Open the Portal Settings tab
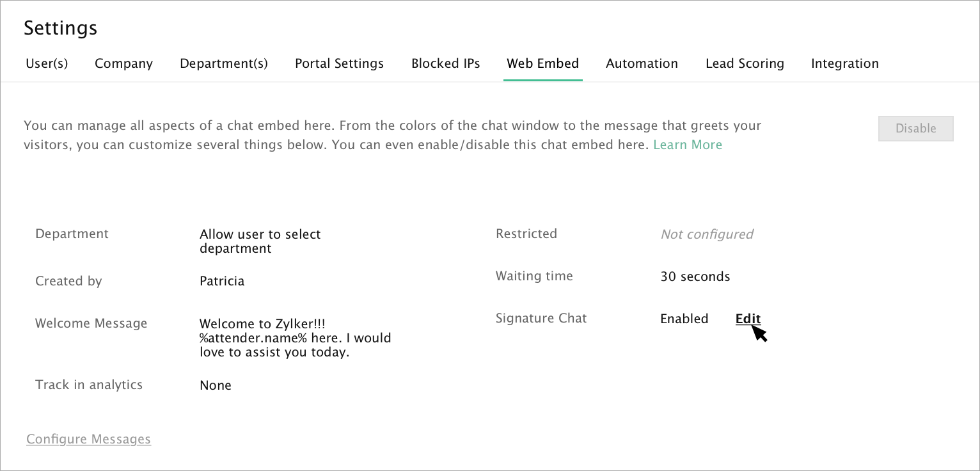Image resolution: width=980 pixels, height=471 pixels. coord(339,64)
